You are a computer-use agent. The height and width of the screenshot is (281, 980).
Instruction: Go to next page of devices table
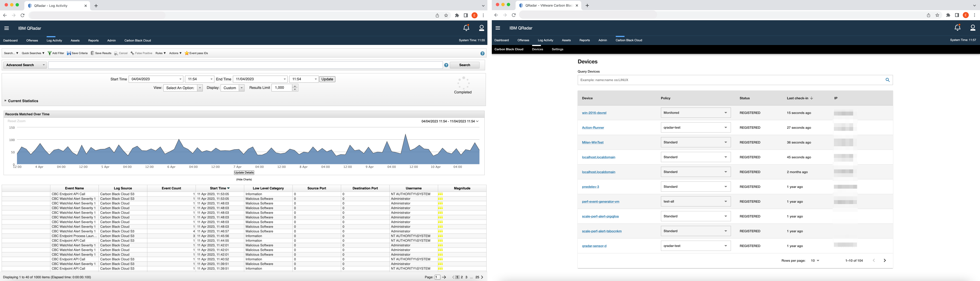pos(884,260)
